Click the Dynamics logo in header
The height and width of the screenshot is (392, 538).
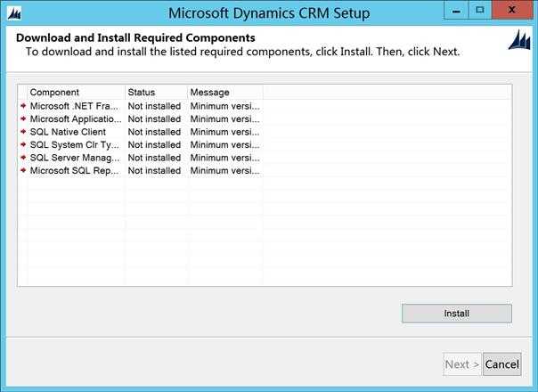519,40
